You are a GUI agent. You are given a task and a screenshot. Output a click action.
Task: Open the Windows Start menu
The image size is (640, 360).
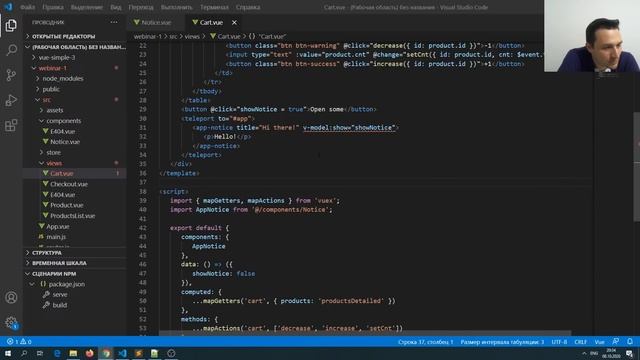coord(8,353)
